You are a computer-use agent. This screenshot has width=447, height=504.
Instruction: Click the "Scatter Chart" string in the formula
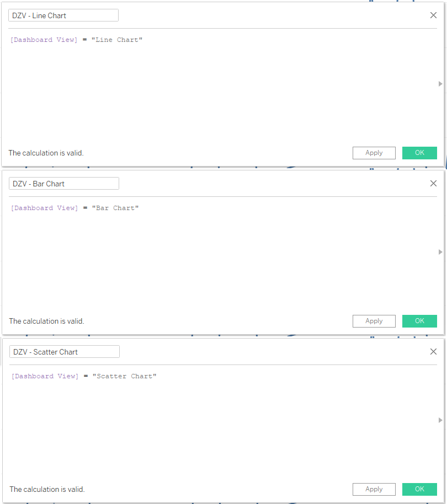click(124, 376)
